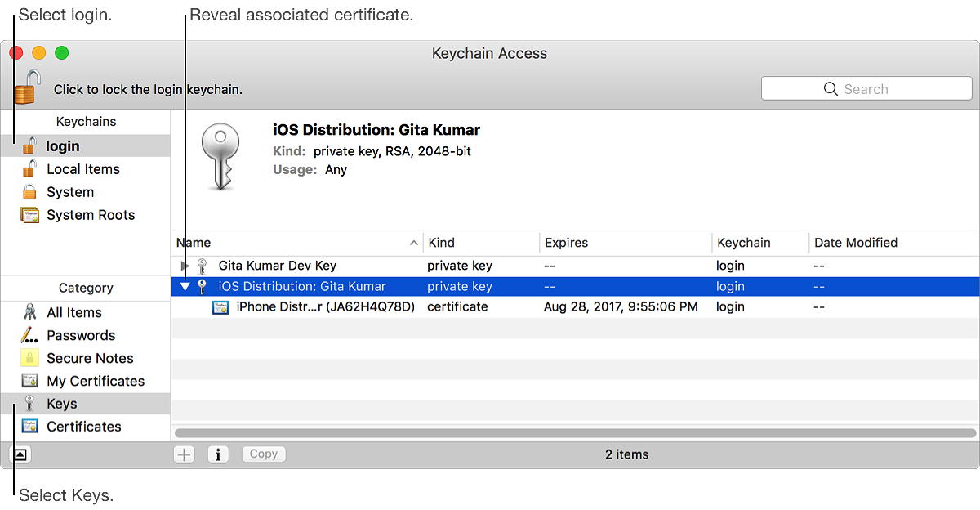Select the iOS Distribution: Gita Kumar row name

click(302, 286)
